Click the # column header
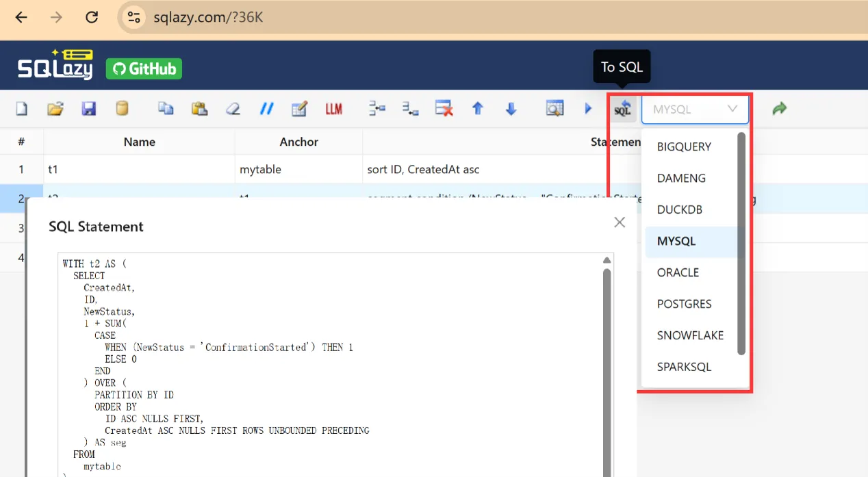The height and width of the screenshot is (477, 868). pyautogui.click(x=21, y=142)
